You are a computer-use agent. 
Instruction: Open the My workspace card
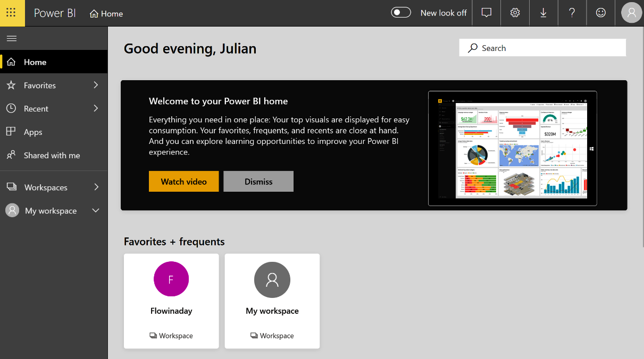(272, 301)
